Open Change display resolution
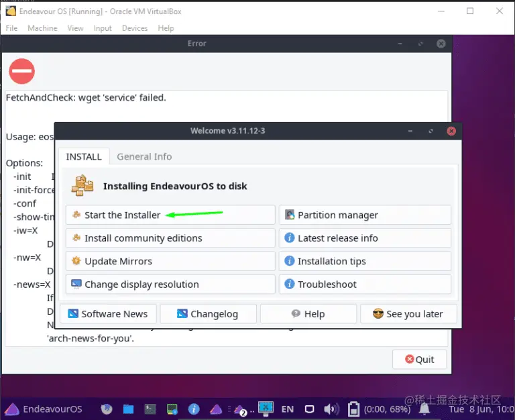Viewport: 515px width, 420px height. click(170, 284)
